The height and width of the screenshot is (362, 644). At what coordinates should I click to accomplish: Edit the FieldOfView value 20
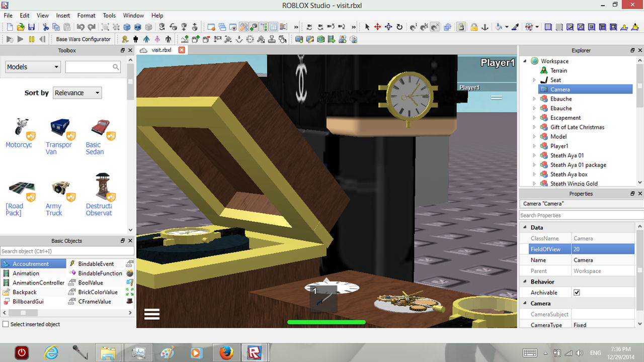pos(603,249)
